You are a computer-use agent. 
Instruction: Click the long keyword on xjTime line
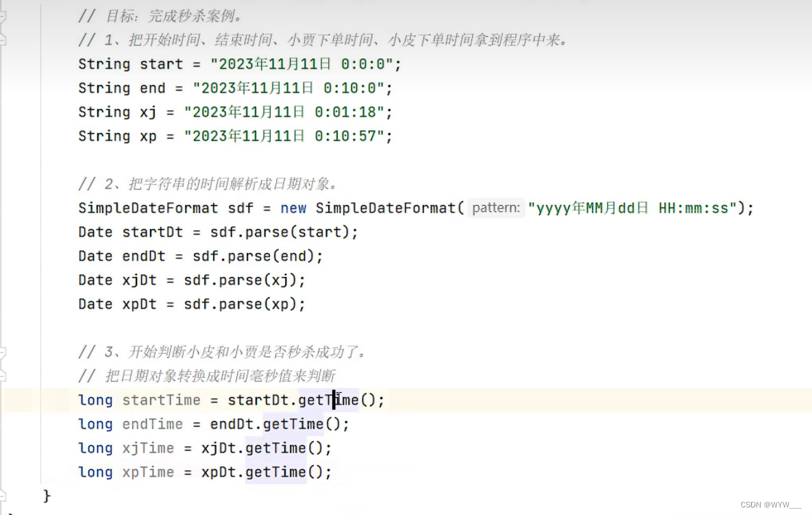point(95,448)
